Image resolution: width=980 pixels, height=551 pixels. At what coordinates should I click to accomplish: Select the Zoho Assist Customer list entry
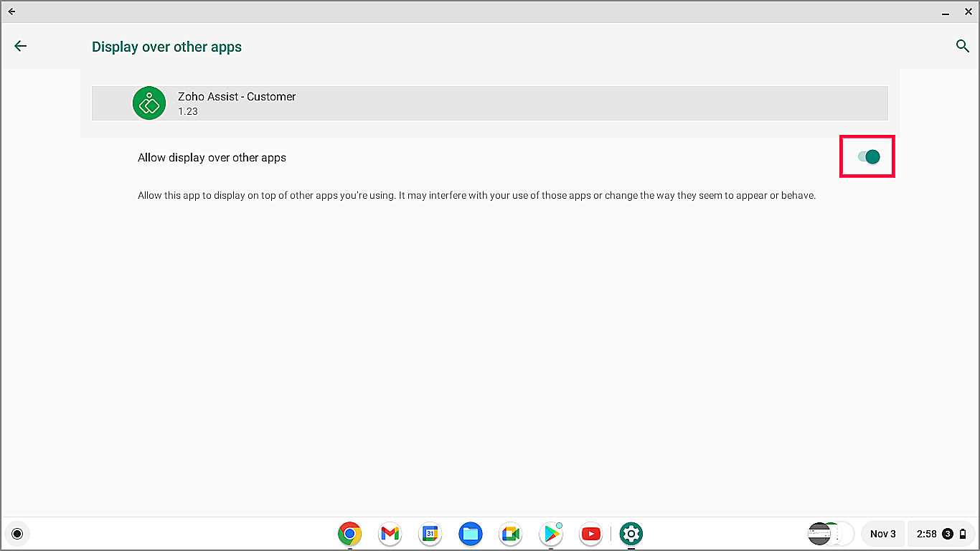pos(490,103)
